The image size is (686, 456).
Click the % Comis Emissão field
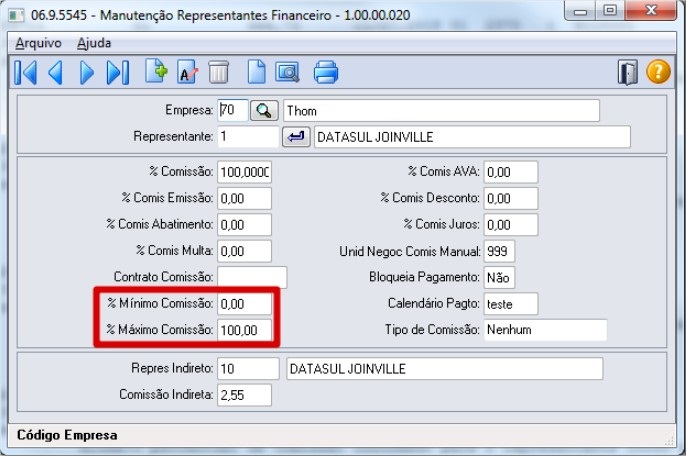(244, 198)
